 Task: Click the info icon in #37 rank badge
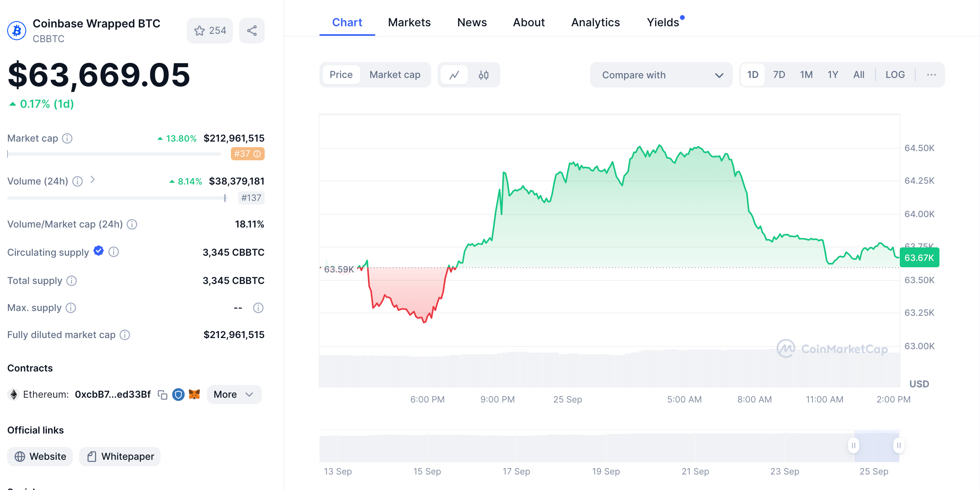click(258, 154)
